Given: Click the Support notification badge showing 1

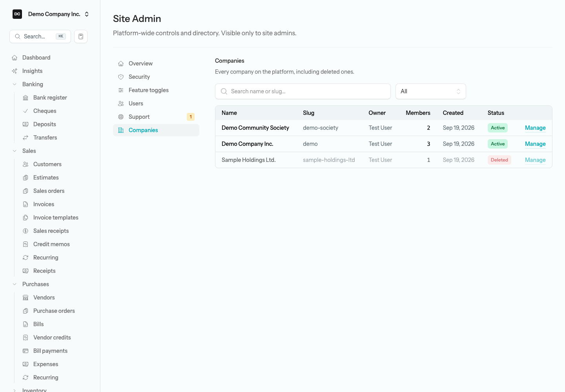Looking at the screenshot, I should [x=191, y=117].
